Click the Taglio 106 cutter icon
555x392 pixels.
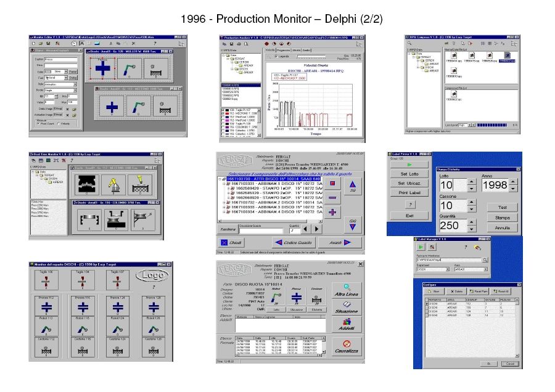pos(46,281)
